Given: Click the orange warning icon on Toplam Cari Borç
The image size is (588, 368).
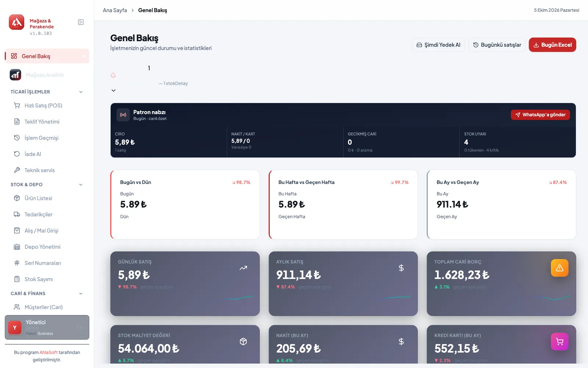Looking at the screenshot, I should (x=559, y=268).
